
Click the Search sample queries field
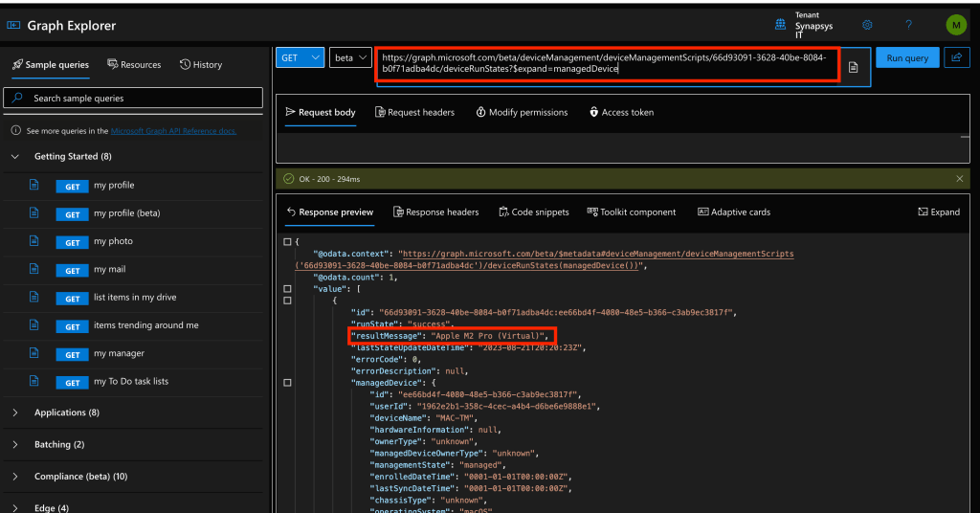[x=134, y=98]
